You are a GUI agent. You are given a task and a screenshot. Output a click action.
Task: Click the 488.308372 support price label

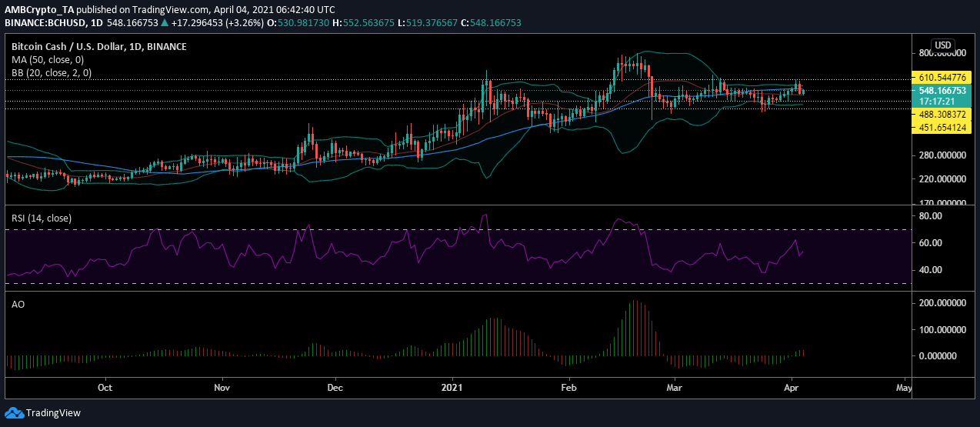[x=936, y=114]
